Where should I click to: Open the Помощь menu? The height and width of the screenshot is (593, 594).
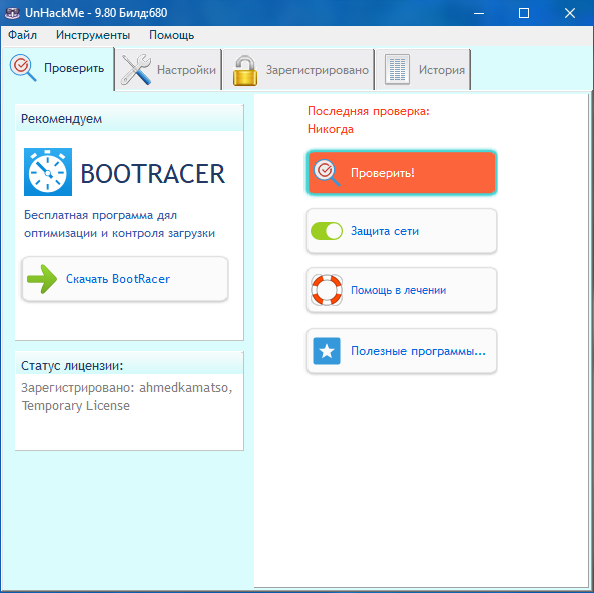pos(172,35)
